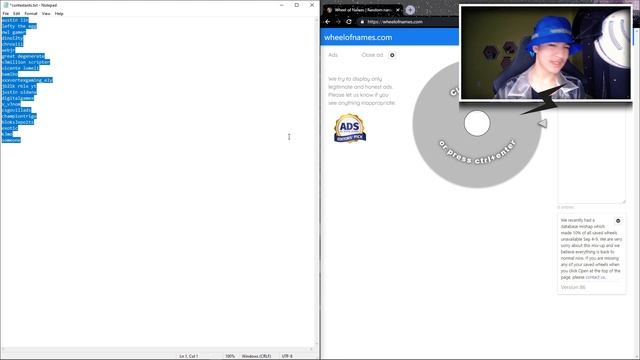Click the 'owl gamer' line in Notepad
The height and width of the screenshot is (360, 640).
[13, 32]
